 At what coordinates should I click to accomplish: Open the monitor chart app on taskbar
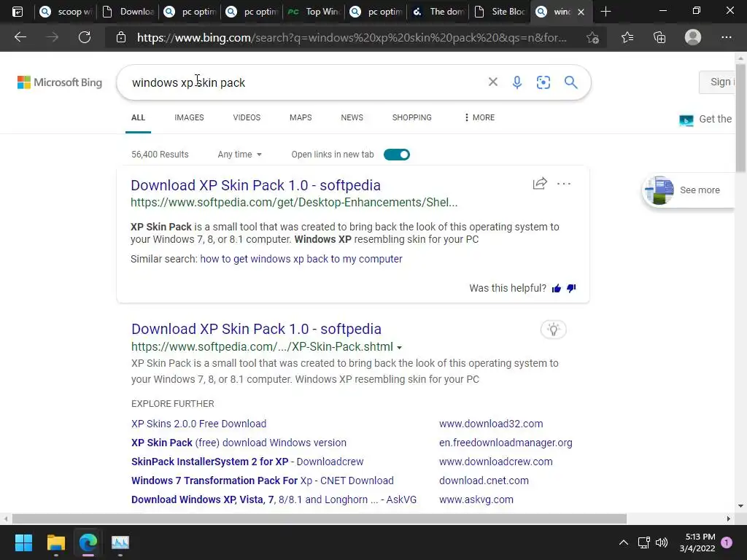[120, 542]
